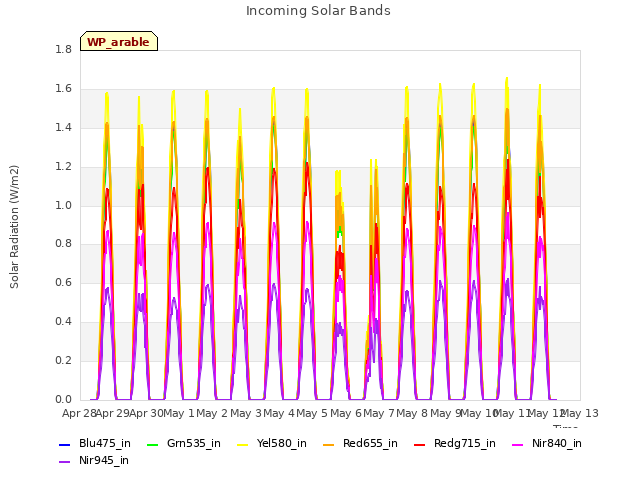Click the WP_arable site label
The image size is (640, 480).
coord(119,42)
